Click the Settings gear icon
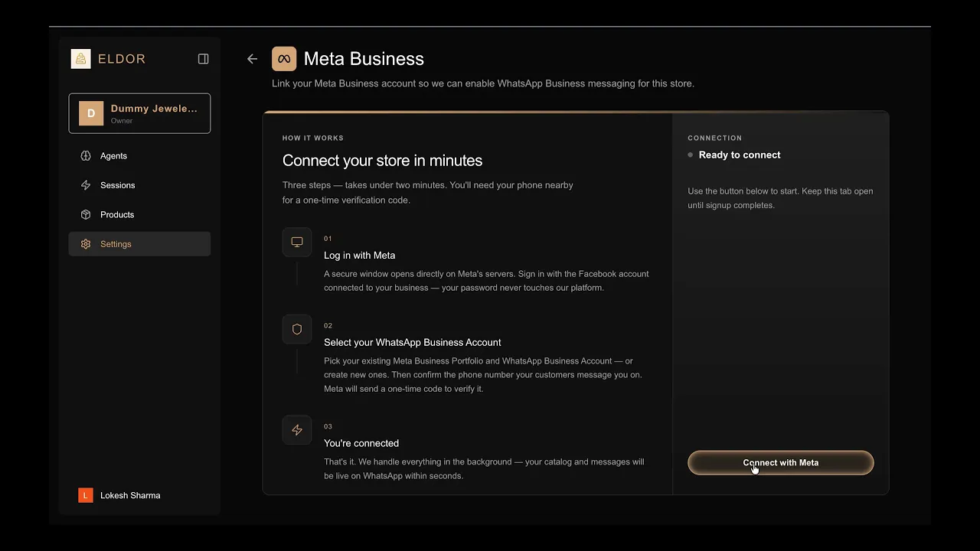 pyautogui.click(x=86, y=244)
